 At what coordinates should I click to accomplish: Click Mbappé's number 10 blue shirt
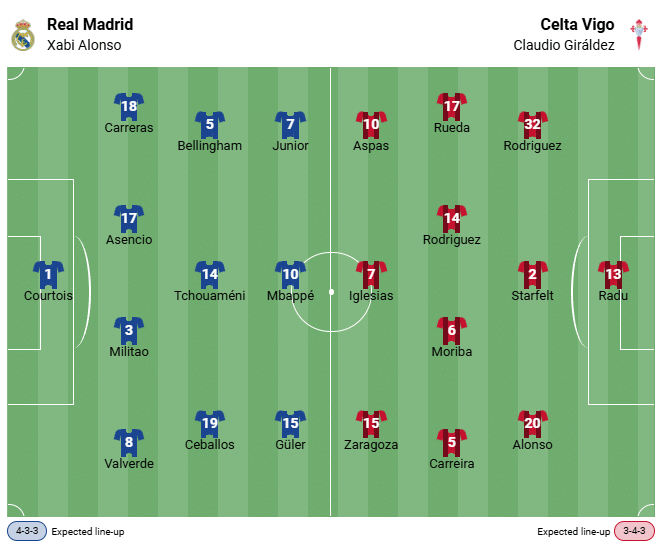[290, 274]
